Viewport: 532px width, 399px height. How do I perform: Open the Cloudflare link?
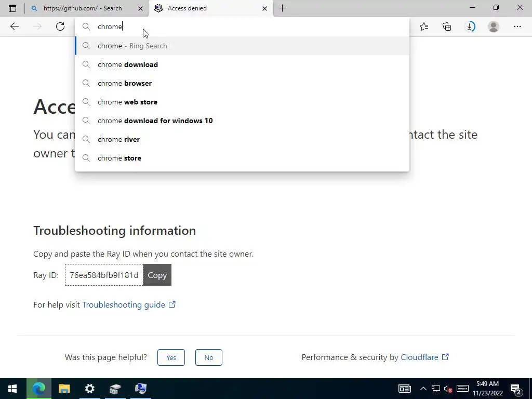[x=425, y=357]
